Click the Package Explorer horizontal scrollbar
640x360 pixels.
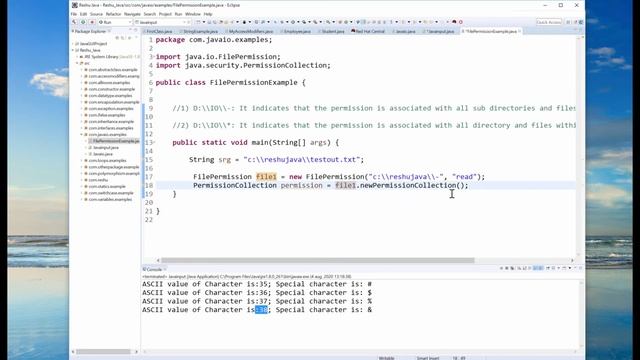click(103, 352)
